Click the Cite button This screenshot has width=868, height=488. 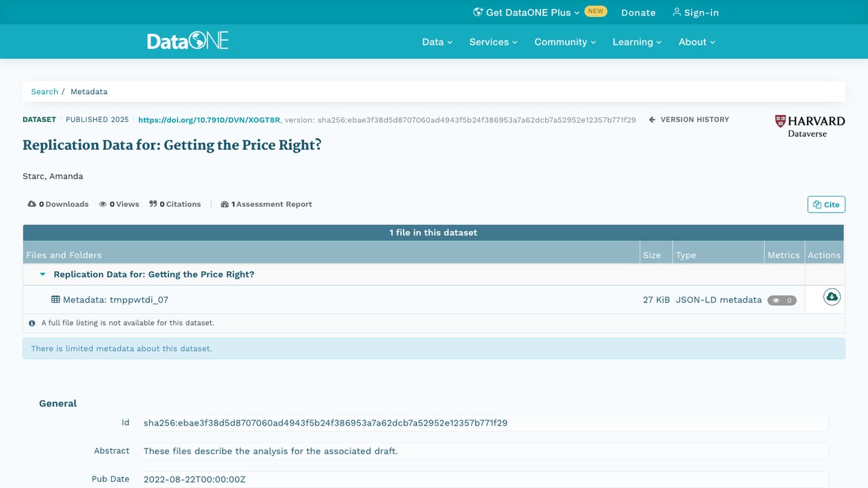[x=826, y=205]
